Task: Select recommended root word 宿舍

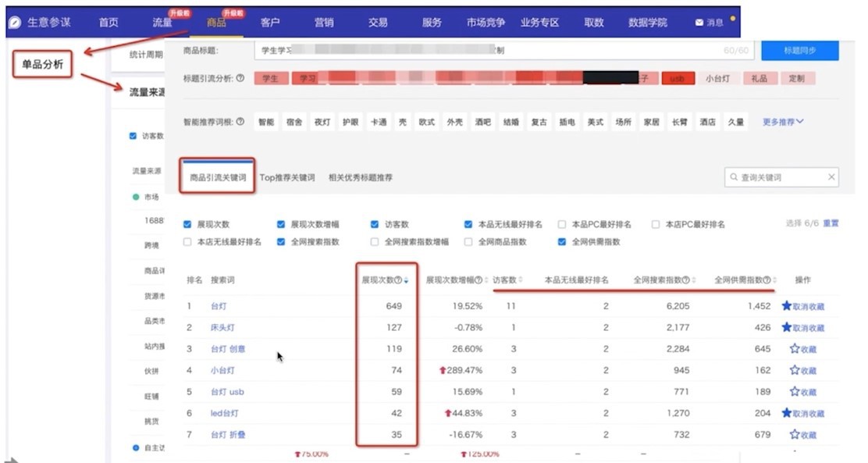Action: click(x=294, y=122)
